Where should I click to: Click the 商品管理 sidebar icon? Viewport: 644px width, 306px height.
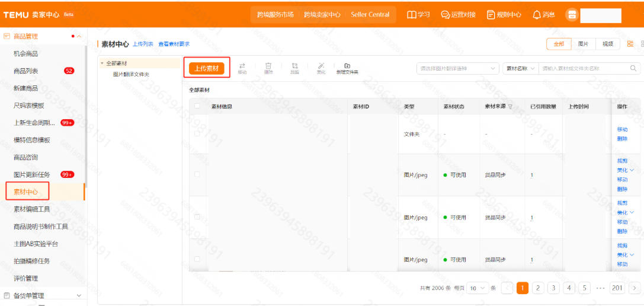coord(6,36)
